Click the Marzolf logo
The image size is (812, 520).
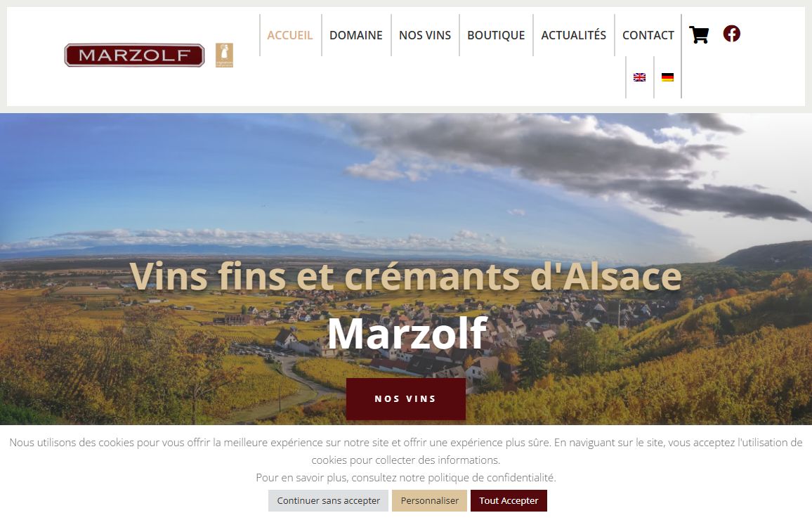click(135, 55)
